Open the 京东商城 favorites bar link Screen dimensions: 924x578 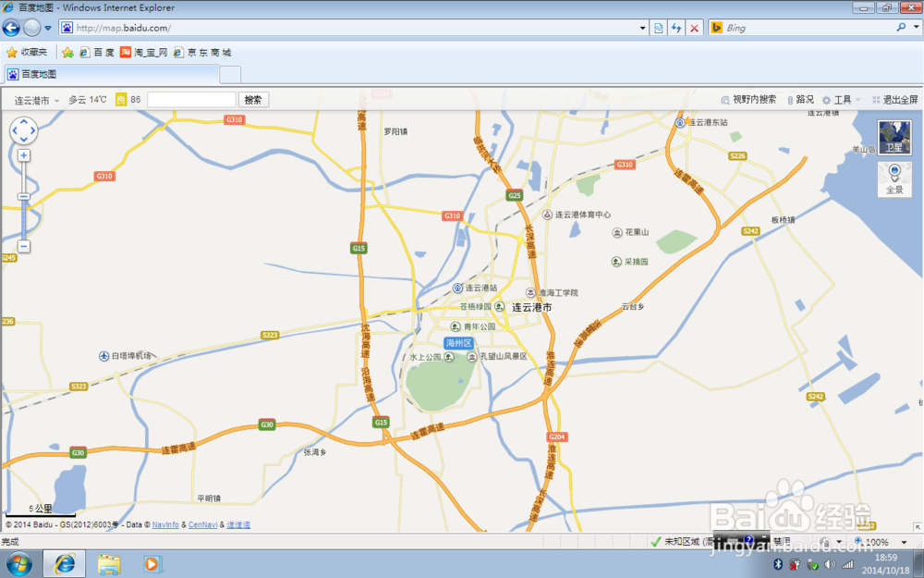tap(202, 53)
